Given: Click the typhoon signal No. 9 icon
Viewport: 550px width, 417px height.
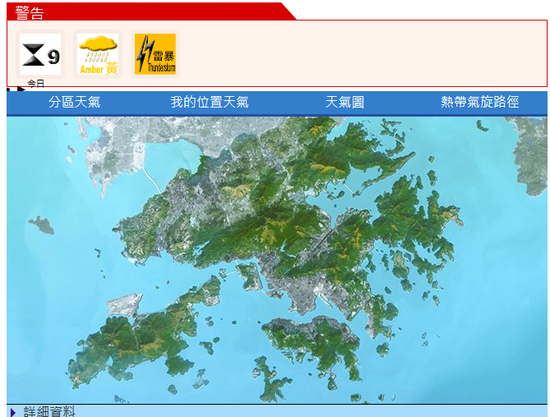Looking at the screenshot, I should click(40, 54).
